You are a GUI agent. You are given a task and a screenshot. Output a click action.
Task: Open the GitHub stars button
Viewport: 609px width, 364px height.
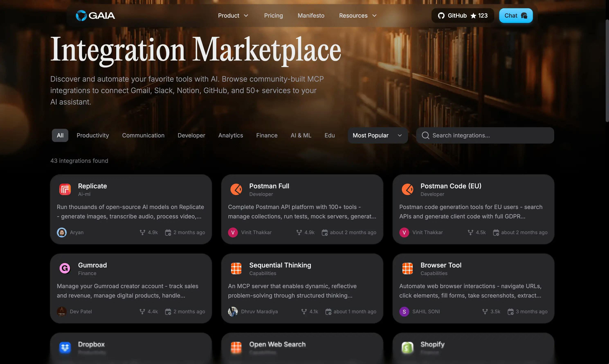[x=463, y=16]
